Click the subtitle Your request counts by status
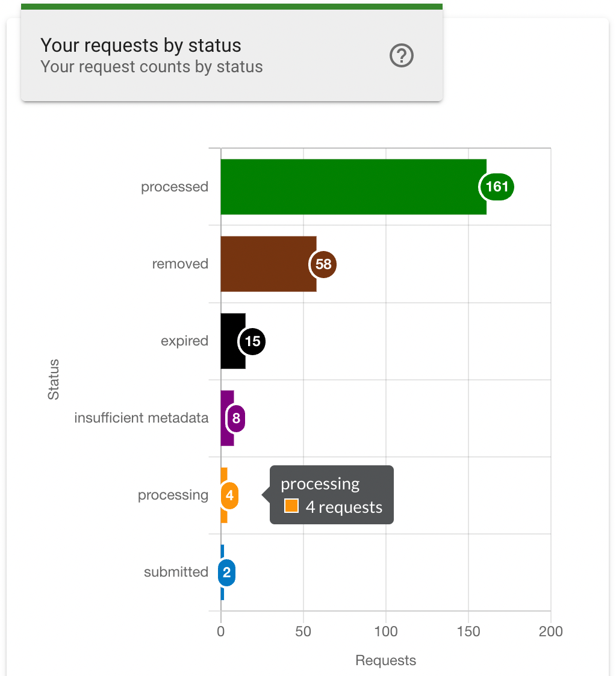This screenshot has width=616, height=676. click(x=151, y=66)
